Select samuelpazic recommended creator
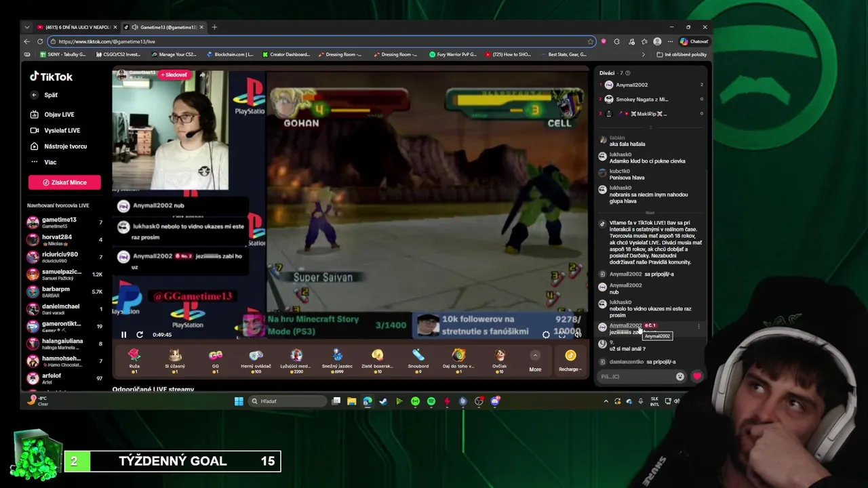 pyautogui.click(x=64, y=274)
